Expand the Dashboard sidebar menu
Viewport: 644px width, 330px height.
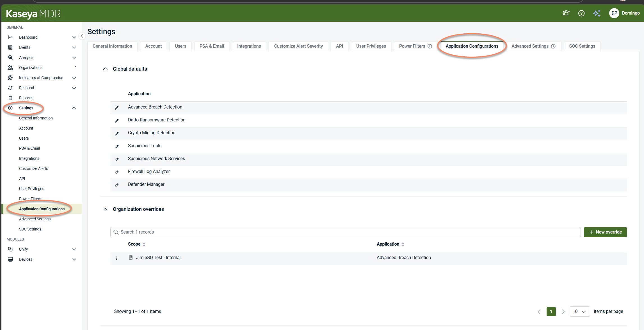point(74,37)
